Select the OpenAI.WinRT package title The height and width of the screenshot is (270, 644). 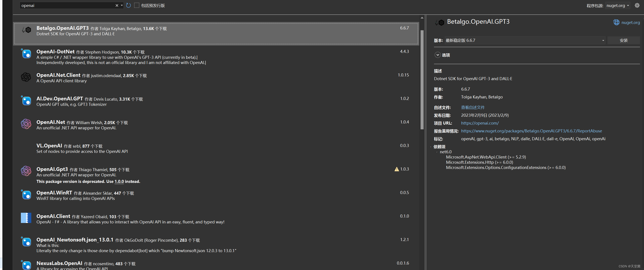coord(54,193)
